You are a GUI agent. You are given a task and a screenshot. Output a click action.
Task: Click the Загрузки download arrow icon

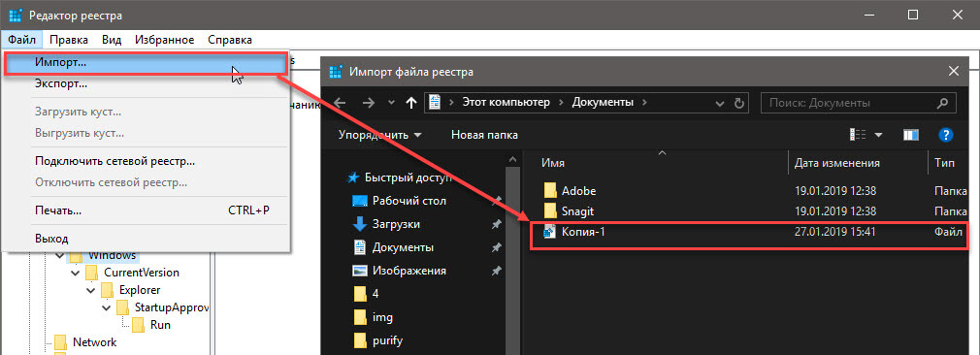(x=360, y=224)
